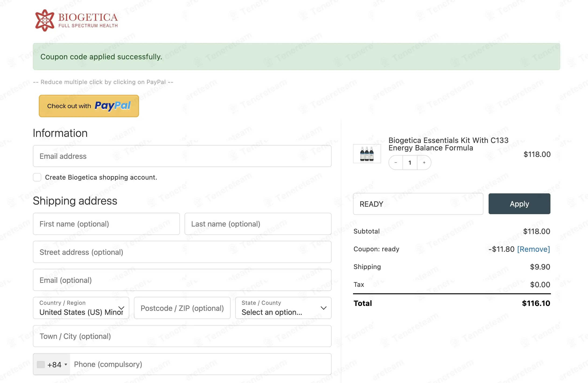Viewport: 588px width, 383px height.
Task: Click the Postcode / ZIP (optional) field
Action: coord(182,308)
